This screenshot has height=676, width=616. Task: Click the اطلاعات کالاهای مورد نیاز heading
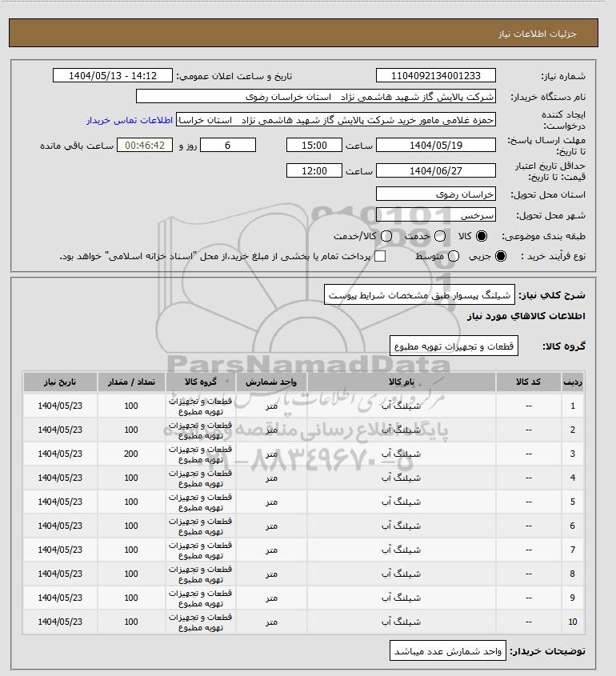526,316
